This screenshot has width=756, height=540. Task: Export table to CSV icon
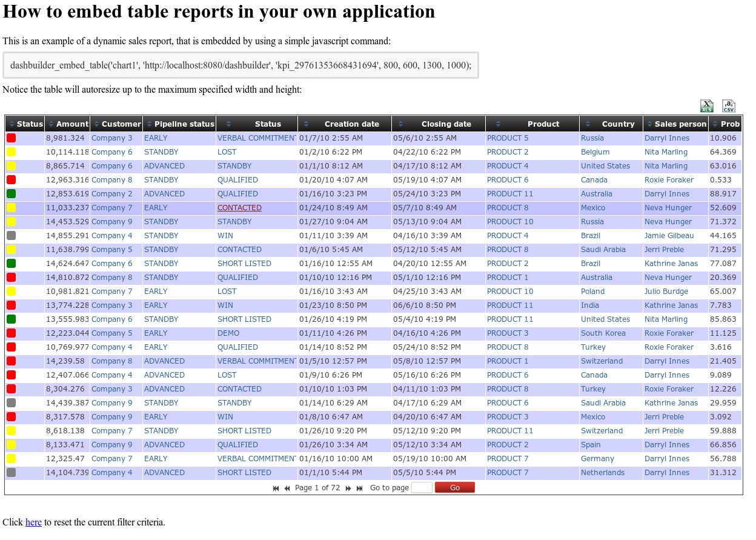coord(729,106)
